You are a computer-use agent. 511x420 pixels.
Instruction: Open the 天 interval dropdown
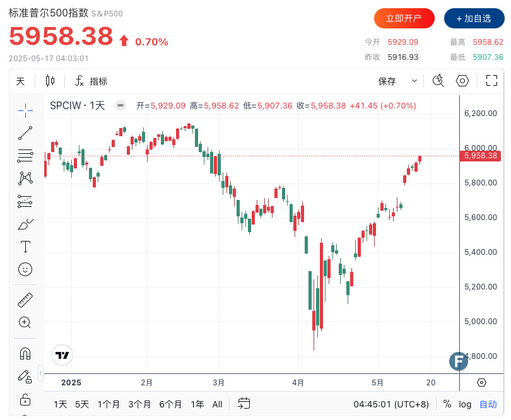tap(21, 81)
